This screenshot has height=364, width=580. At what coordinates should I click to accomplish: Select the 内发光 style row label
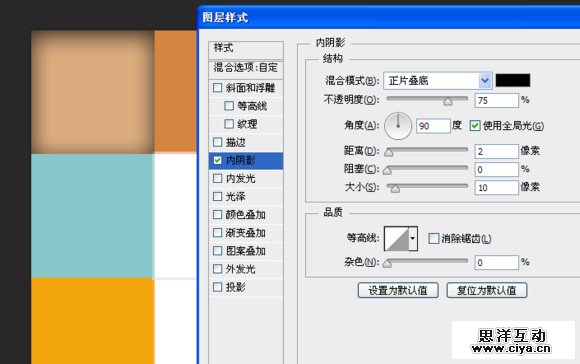[240, 179]
